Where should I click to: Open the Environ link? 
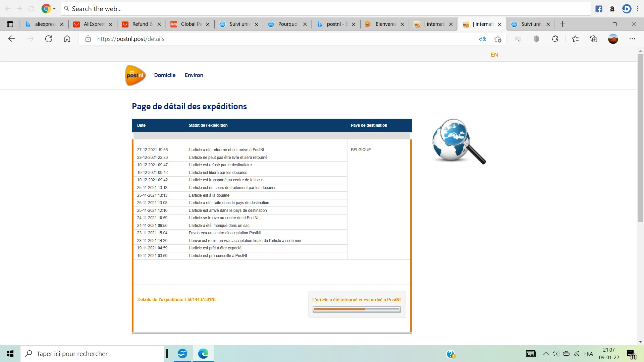pyautogui.click(x=194, y=75)
